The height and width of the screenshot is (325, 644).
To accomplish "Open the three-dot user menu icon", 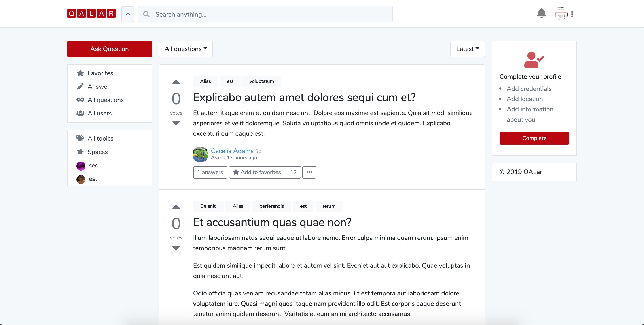I will tap(572, 14).
